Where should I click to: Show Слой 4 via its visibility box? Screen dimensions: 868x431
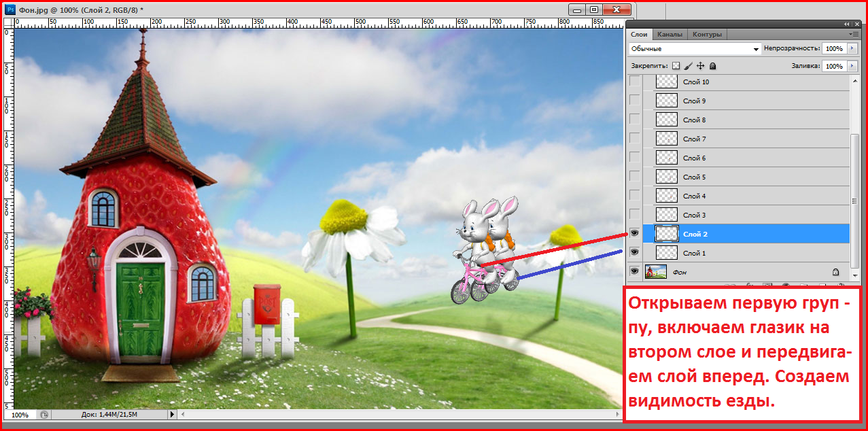(634, 196)
